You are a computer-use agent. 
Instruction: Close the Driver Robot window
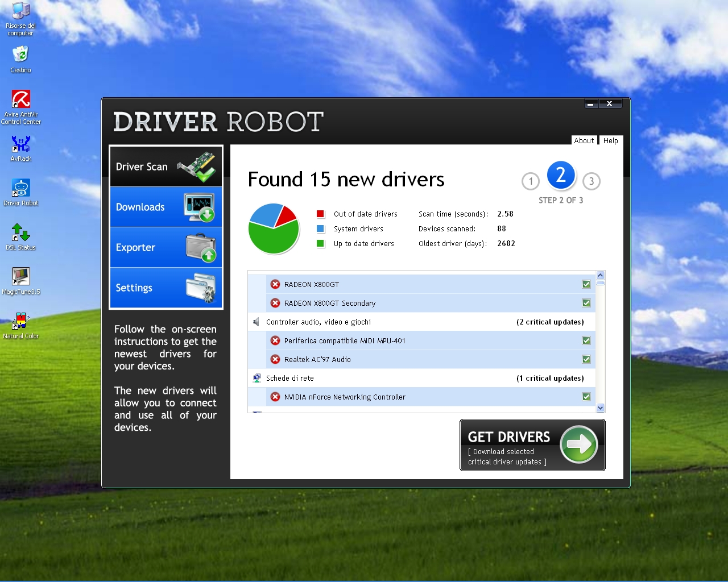point(609,103)
